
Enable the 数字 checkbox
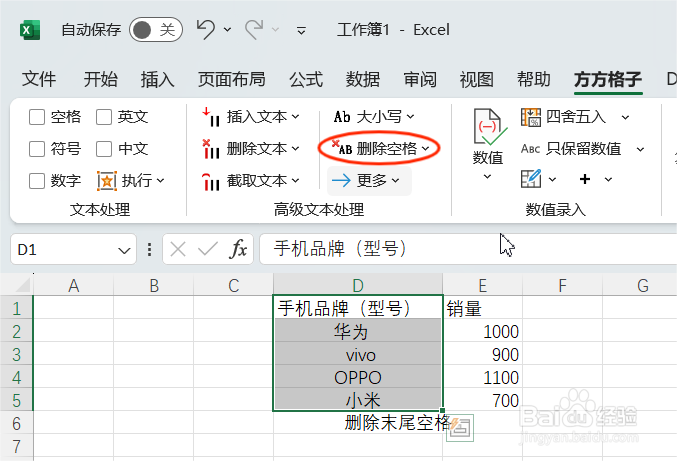click(37, 181)
